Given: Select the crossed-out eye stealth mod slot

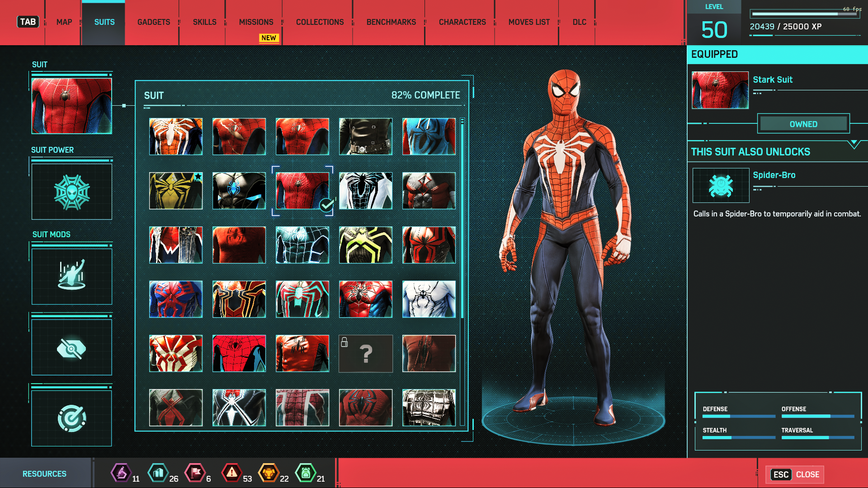Looking at the screenshot, I should [71, 348].
